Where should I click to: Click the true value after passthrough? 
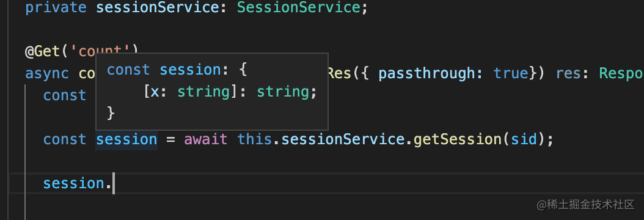(511, 73)
